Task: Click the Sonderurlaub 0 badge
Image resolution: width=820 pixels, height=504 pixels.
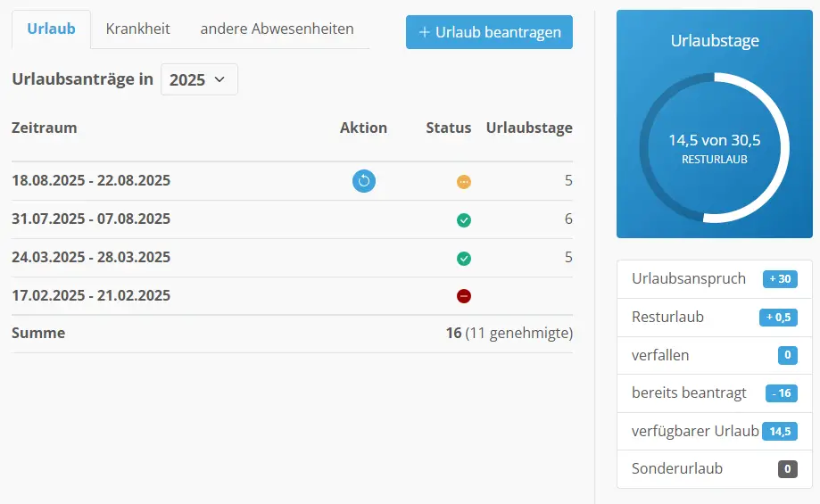Action: point(787,469)
